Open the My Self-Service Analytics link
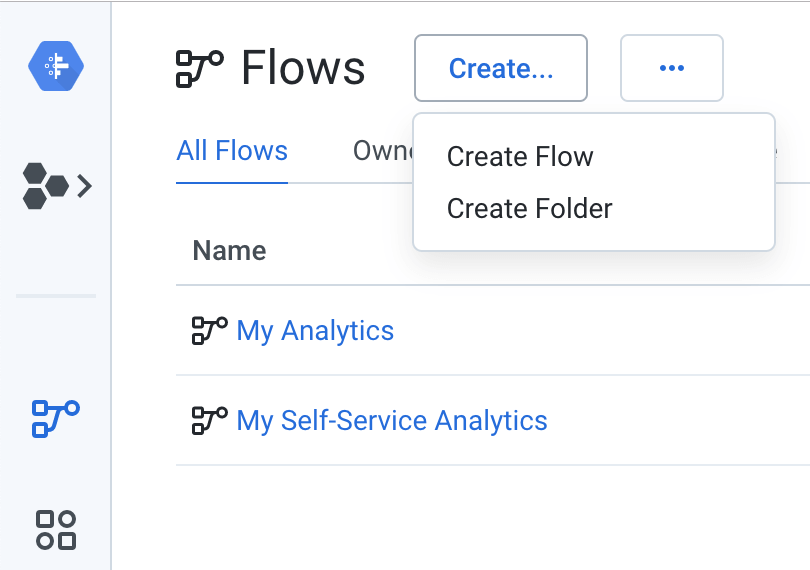810x570 pixels. point(392,421)
